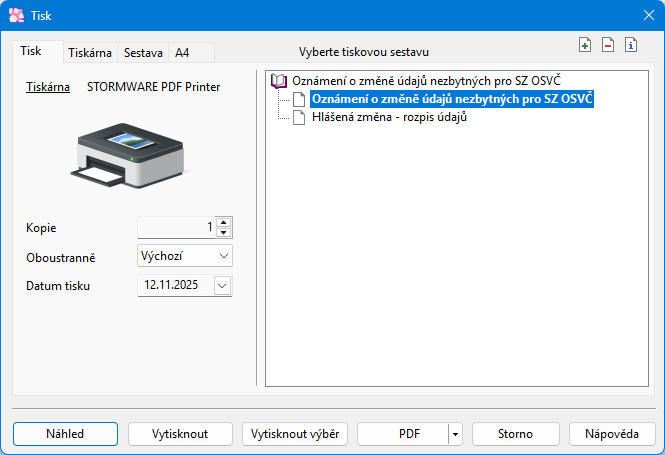Image resolution: width=665 pixels, height=455 pixels.
Task: Click the page icon beside Hlášená změna
Action: click(x=298, y=117)
